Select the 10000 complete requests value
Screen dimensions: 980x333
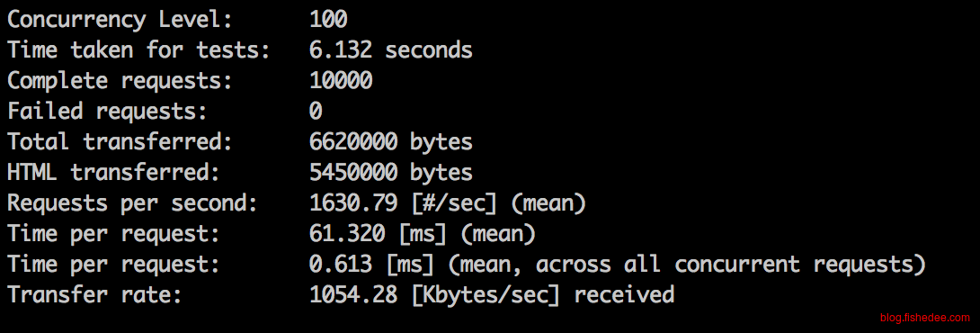[341, 81]
